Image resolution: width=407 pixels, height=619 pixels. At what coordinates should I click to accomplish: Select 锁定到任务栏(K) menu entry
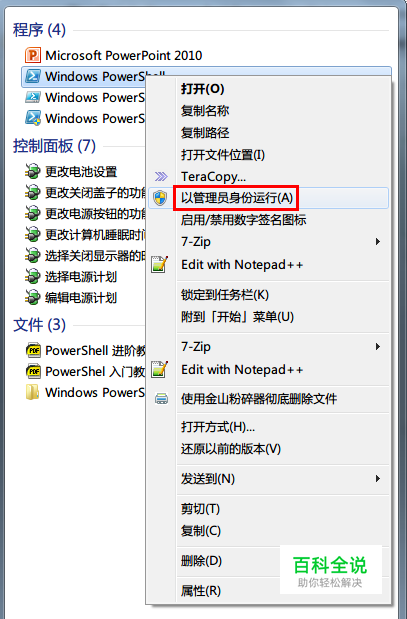pyautogui.click(x=225, y=294)
